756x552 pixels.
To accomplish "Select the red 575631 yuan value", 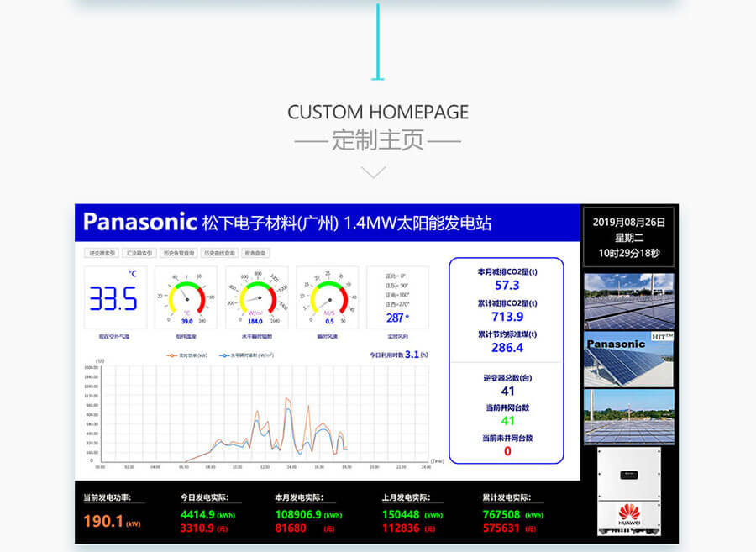I will [x=510, y=528].
